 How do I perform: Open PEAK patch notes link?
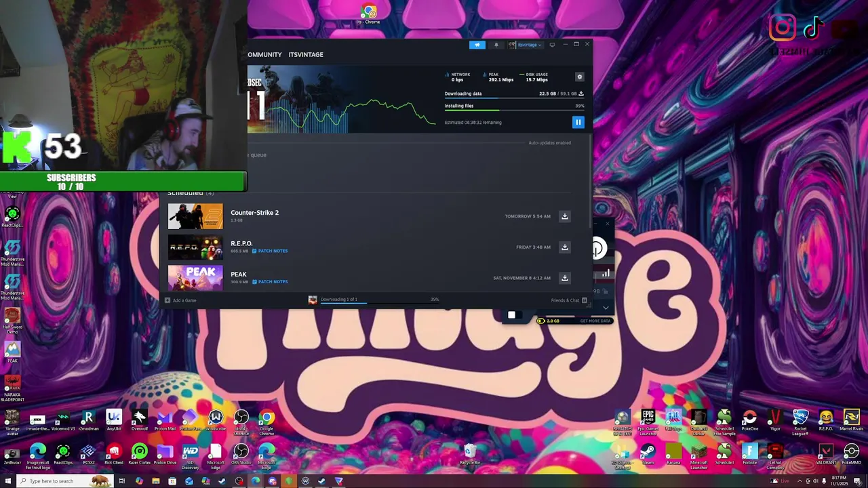click(270, 282)
